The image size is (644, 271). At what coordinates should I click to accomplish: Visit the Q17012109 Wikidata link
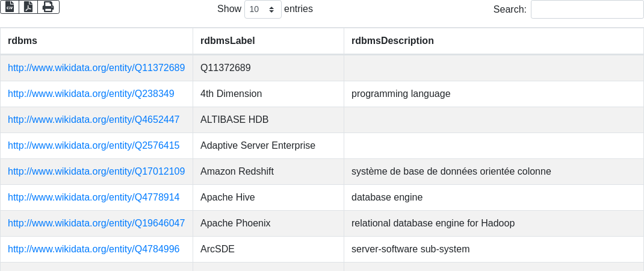[96, 172]
